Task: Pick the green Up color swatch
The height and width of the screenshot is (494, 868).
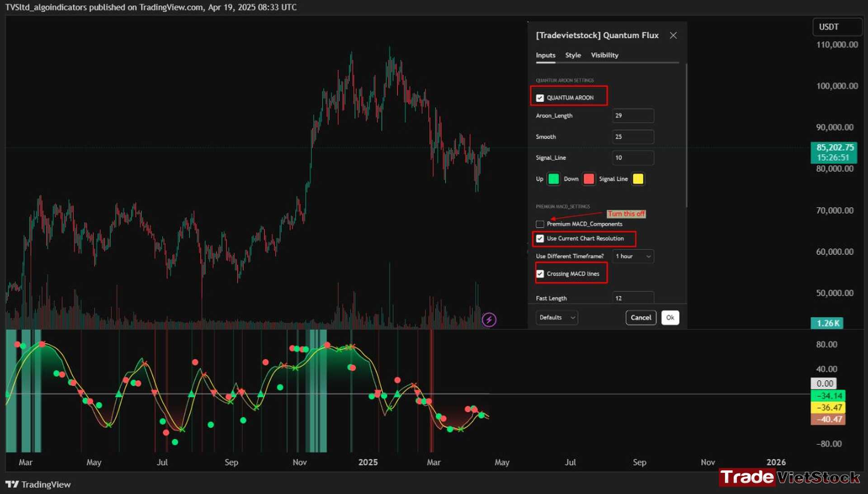Action: 553,179
